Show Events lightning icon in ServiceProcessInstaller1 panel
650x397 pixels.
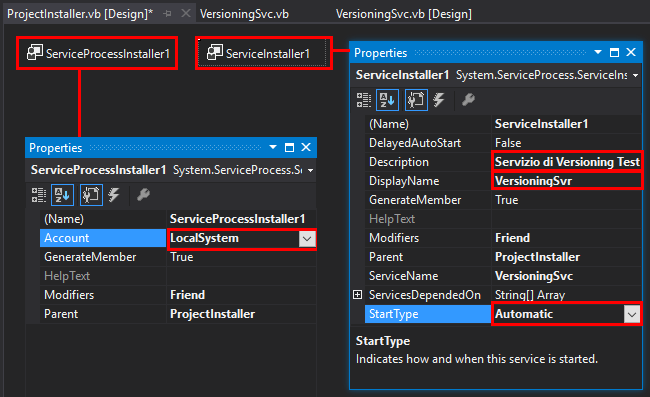[x=114, y=195]
